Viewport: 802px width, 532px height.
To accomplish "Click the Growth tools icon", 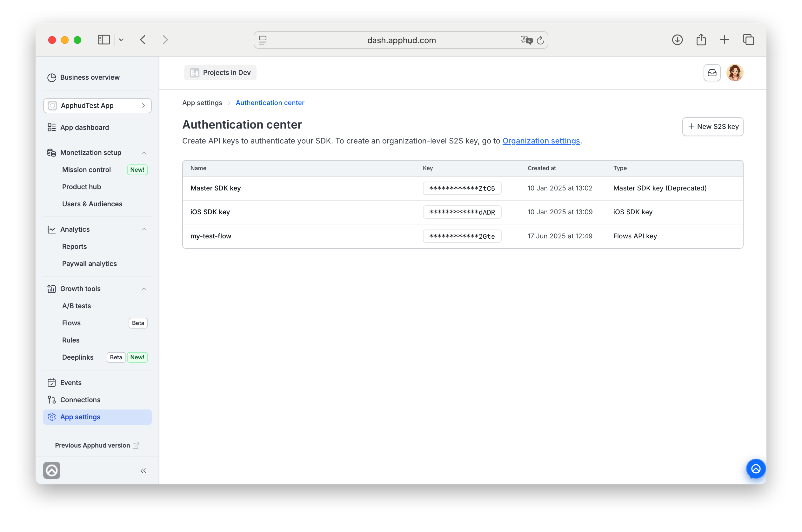I will pyautogui.click(x=51, y=289).
